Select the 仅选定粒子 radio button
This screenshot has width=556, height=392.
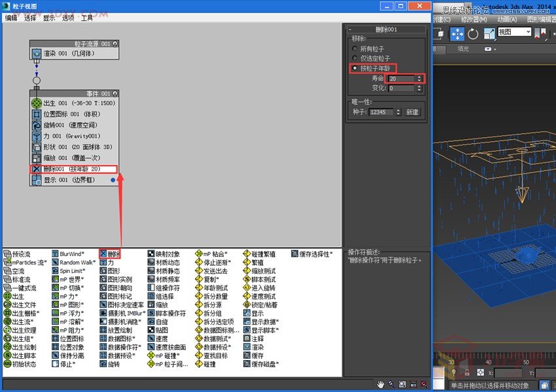[355, 57]
